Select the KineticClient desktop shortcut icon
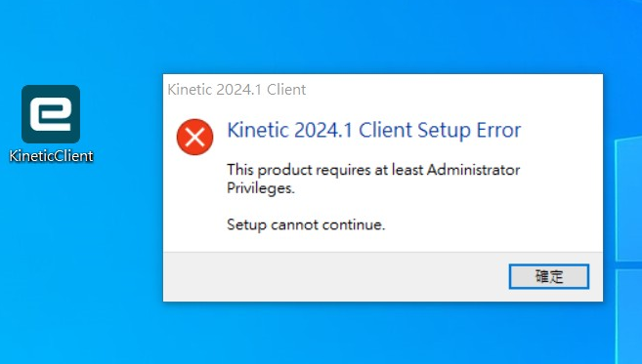 pyautogui.click(x=51, y=114)
